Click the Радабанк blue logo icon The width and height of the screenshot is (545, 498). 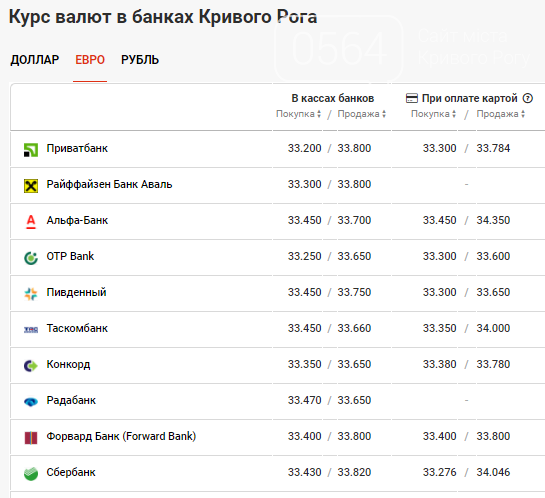click(31, 402)
